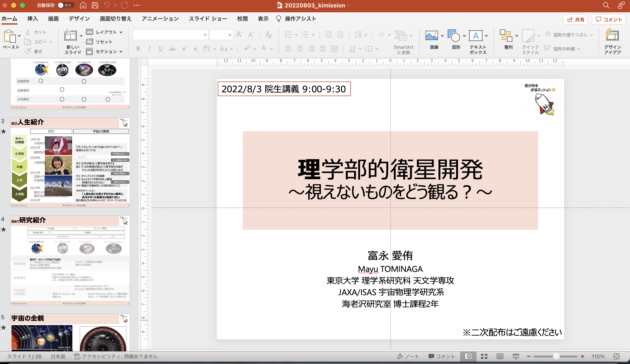630x364 pixels.
Task: Select slide 3 thumbnail (人生紹介)
Action: click(x=70, y=162)
